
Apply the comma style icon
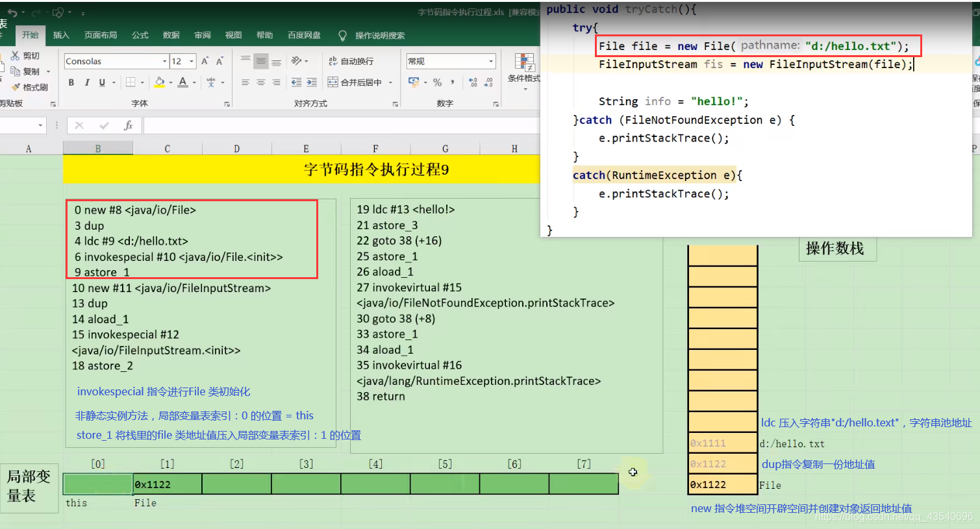point(453,82)
